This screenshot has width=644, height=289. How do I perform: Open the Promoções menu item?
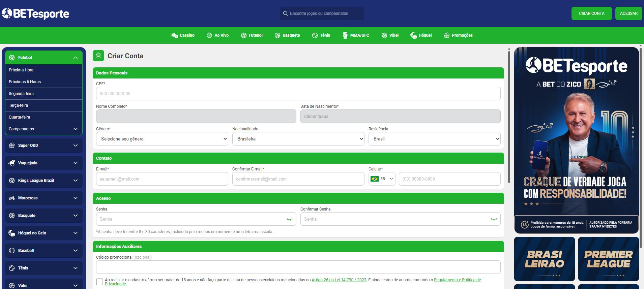tap(458, 35)
